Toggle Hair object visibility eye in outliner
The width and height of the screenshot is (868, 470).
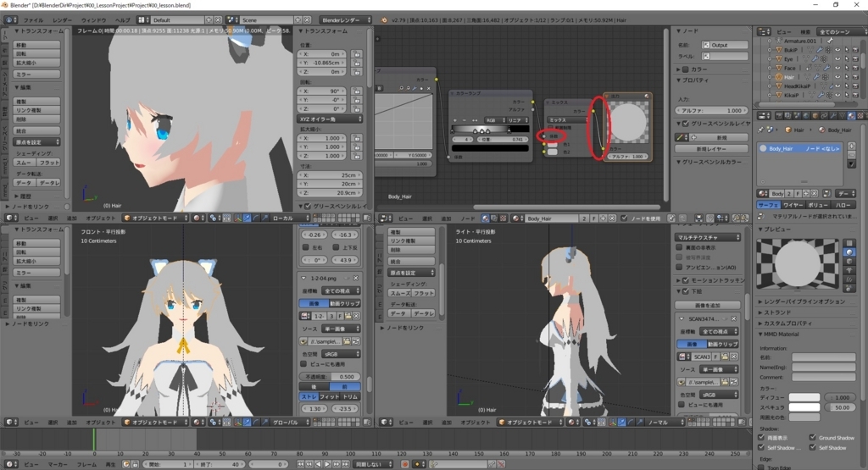coord(837,77)
